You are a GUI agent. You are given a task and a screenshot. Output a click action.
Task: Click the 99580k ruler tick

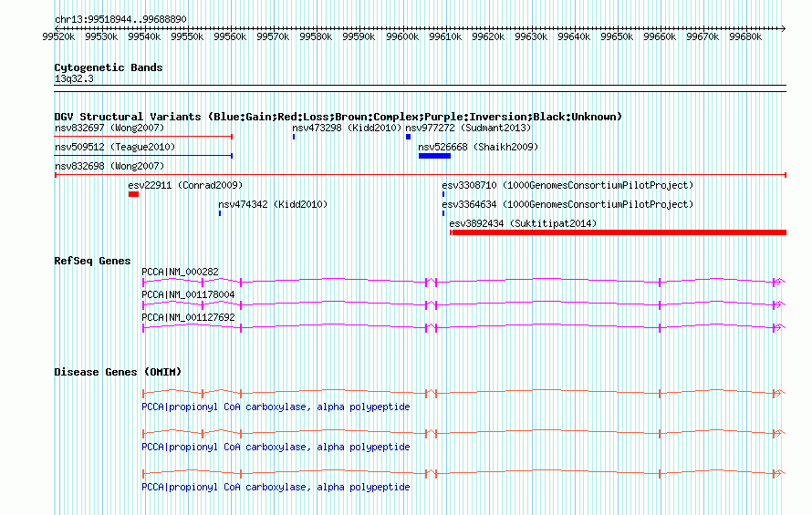pyautogui.click(x=316, y=36)
